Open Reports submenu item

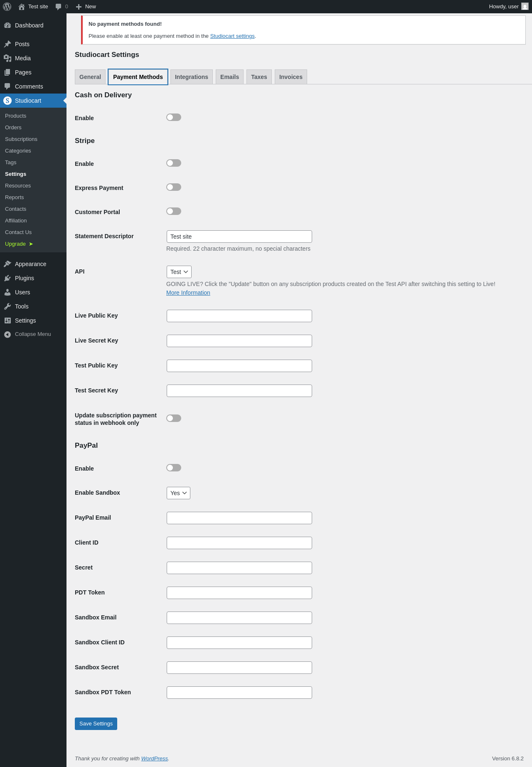tap(15, 197)
